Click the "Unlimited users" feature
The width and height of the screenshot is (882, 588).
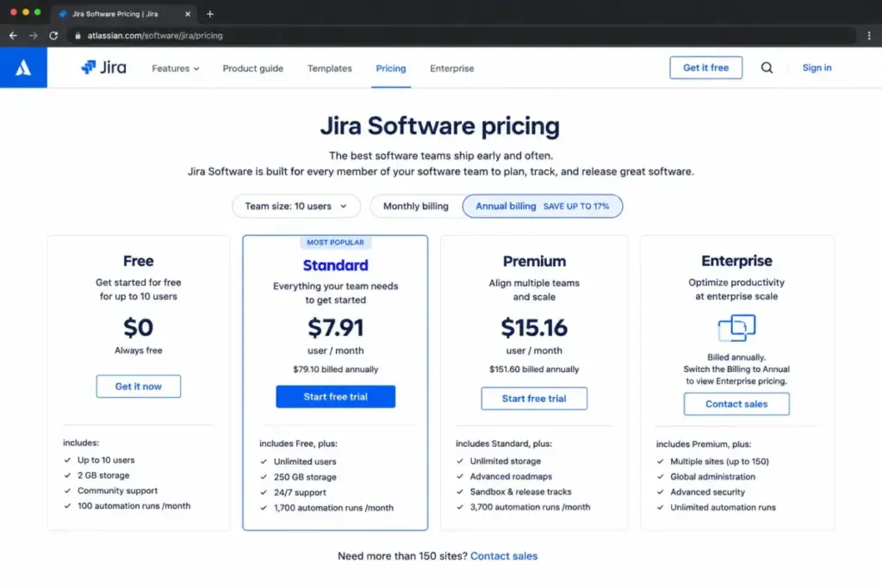coord(305,461)
